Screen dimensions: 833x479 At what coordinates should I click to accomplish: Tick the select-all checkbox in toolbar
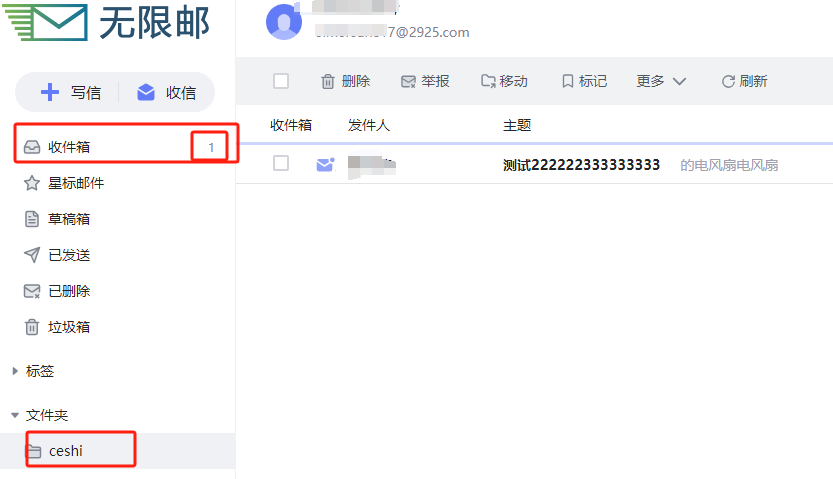(x=281, y=81)
